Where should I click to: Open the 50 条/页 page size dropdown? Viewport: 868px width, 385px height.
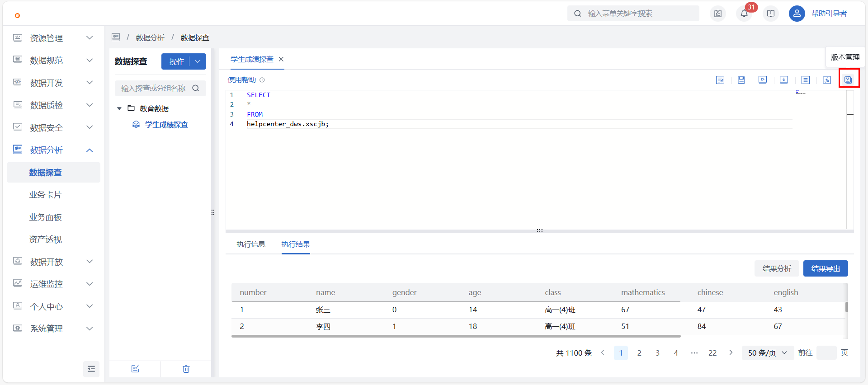point(768,353)
